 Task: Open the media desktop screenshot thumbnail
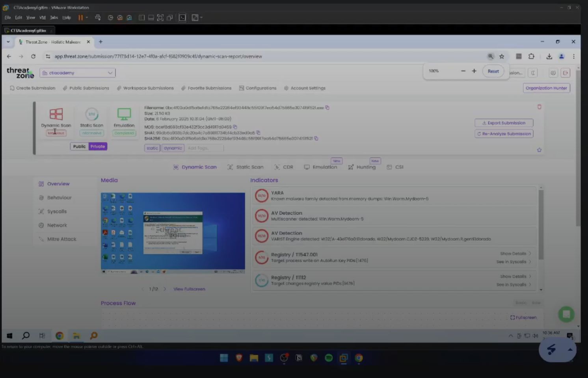tap(173, 233)
